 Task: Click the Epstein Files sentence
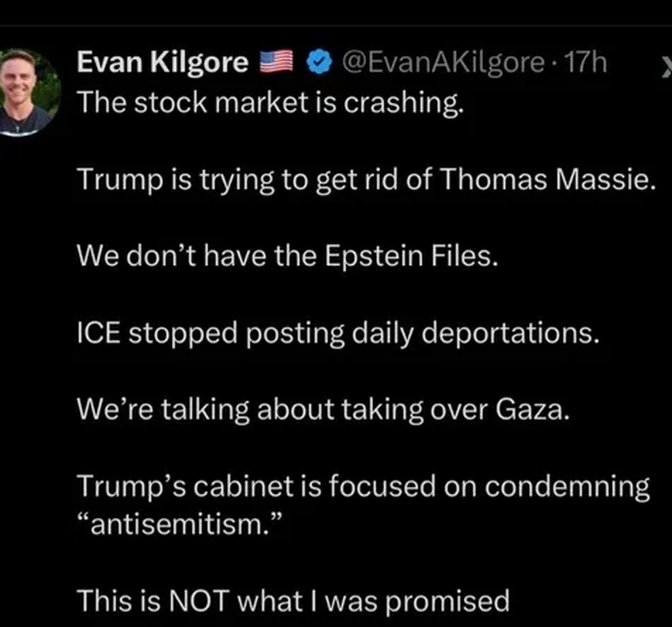click(x=287, y=257)
